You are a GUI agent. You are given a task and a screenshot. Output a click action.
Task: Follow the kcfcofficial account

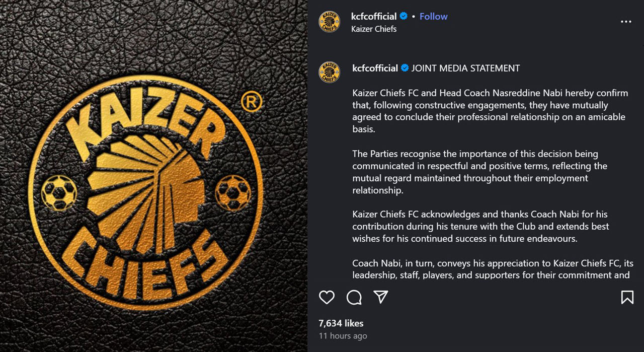click(x=433, y=16)
